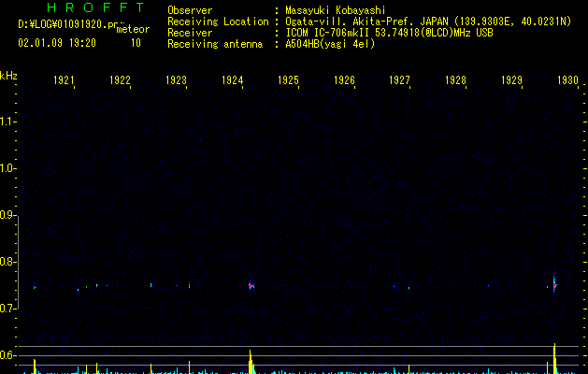The image size is (588, 374).
Task: Click time axis label 1921
Action: 64,79
